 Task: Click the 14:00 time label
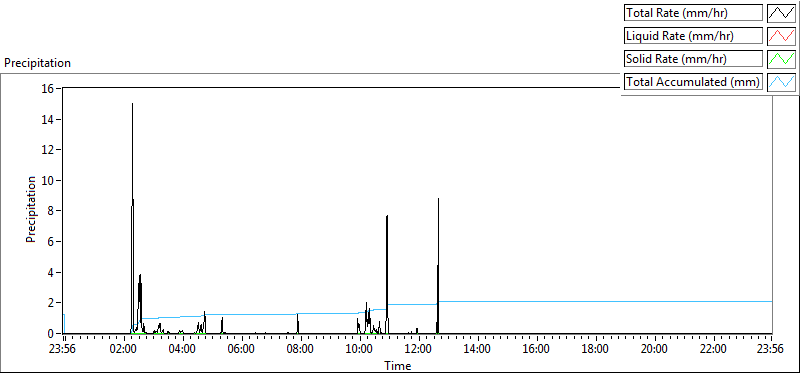pos(478,350)
